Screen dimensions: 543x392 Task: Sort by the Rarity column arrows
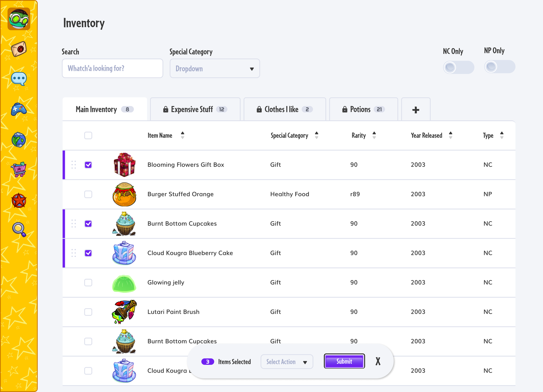tap(374, 135)
